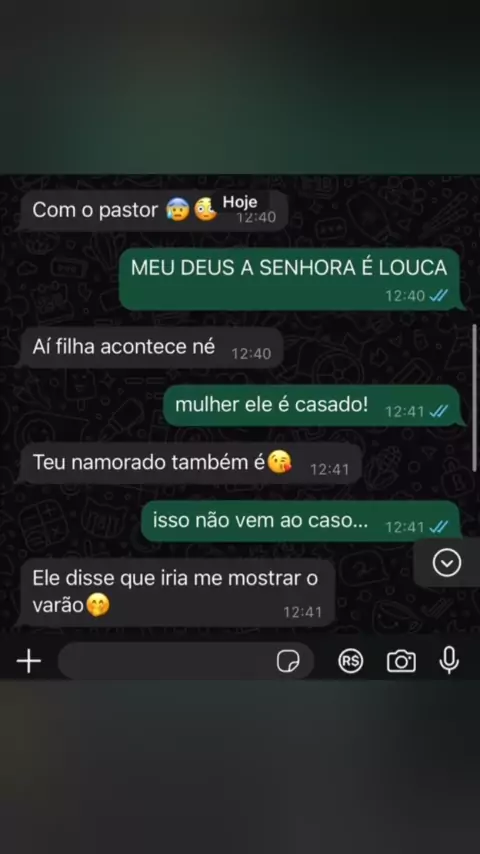Open the sticker picker icon
The width and height of the screenshot is (480, 854).
coord(288,662)
